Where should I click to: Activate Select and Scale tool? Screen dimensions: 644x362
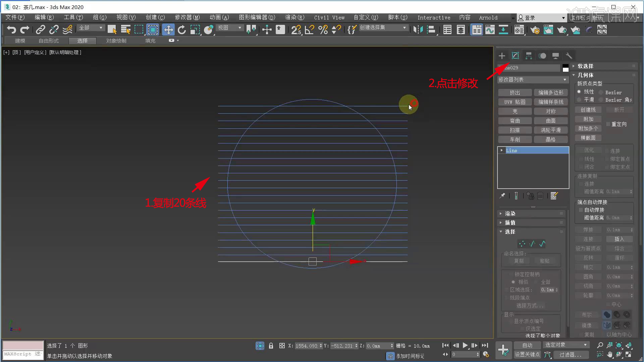pyautogui.click(x=195, y=30)
